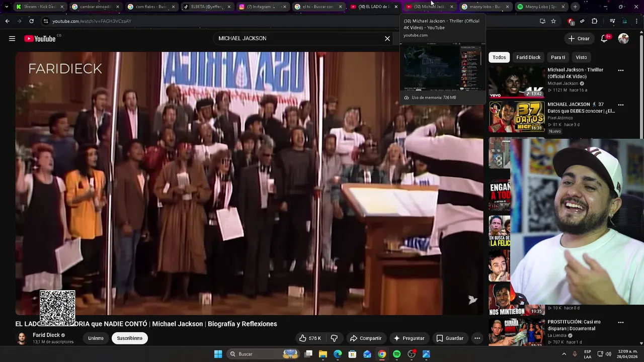Click the Windows taskbar Buscar search

click(x=264, y=354)
